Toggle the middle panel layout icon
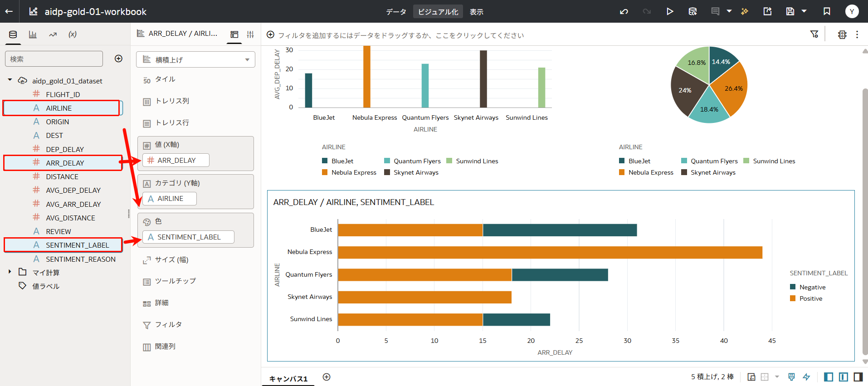 click(844, 377)
